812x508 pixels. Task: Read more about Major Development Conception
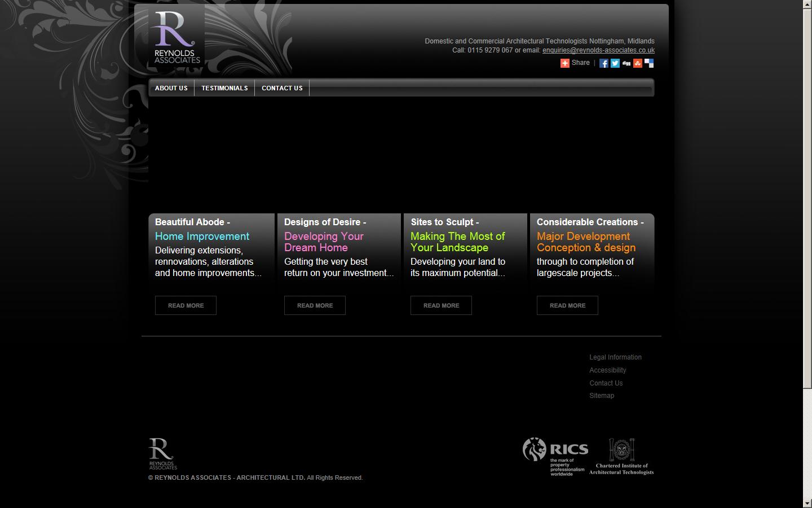coord(567,305)
